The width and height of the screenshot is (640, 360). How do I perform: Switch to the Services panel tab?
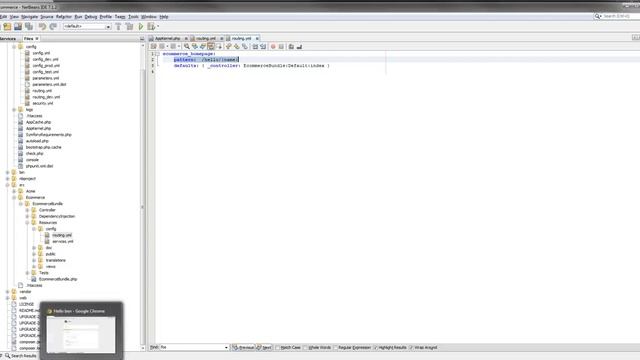(8, 38)
